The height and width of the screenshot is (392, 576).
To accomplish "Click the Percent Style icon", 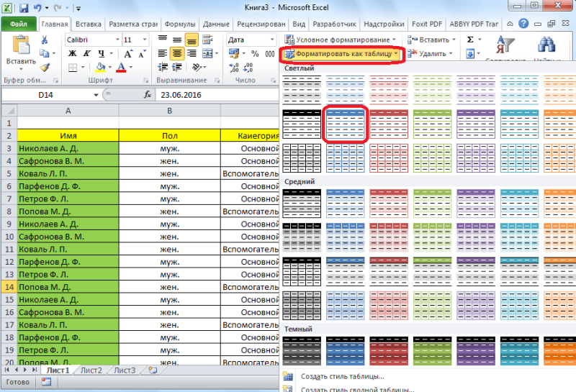I will point(255,54).
